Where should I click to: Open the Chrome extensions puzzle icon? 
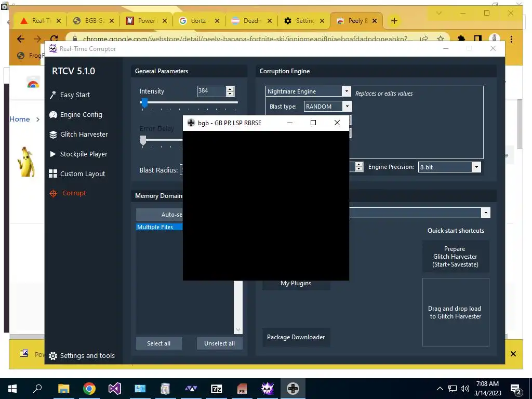[461, 38]
